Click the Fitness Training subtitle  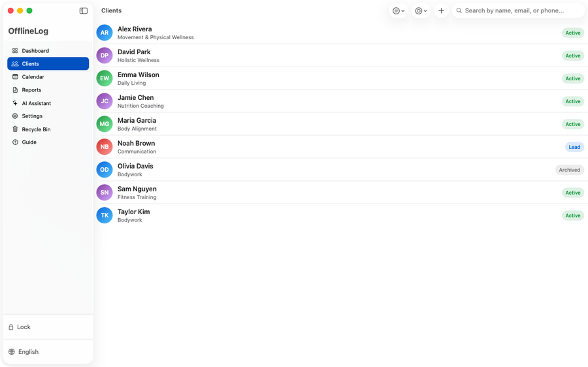(x=137, y=197)
